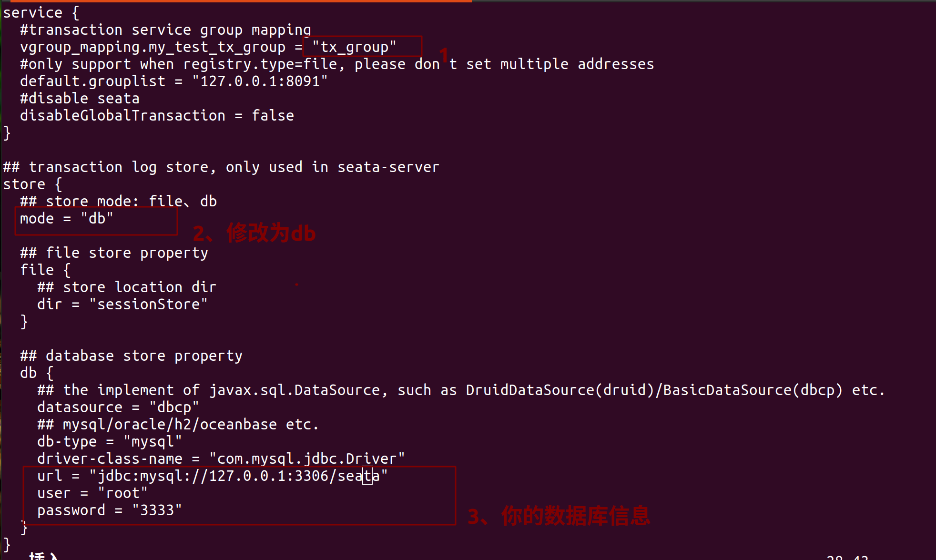This screenshot has width=936, height=560.
Task: Click the "sessionStore" dir value
Action: pyautogui.click(x=148, y=304)
